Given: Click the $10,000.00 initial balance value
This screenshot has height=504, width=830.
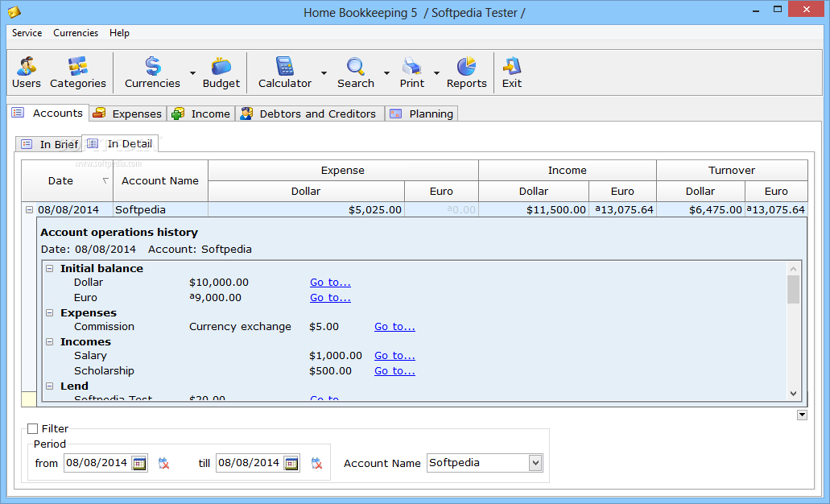Looking at the screenshot, I should click(219, 283).
